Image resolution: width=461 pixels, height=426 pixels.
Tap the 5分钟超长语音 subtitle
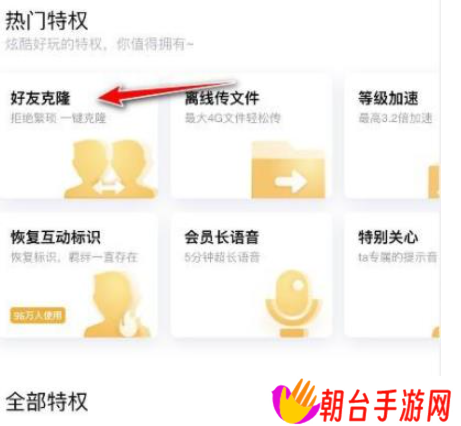pos(222,257)
